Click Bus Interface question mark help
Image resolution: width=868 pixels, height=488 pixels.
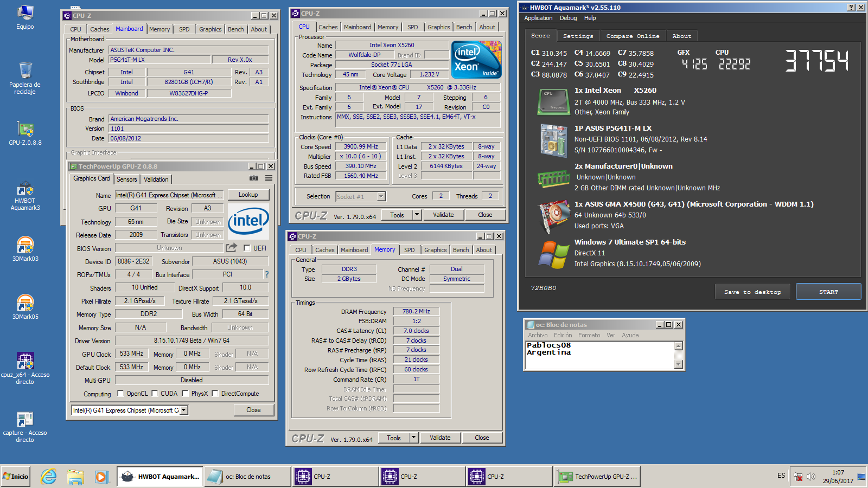[266, 274]
